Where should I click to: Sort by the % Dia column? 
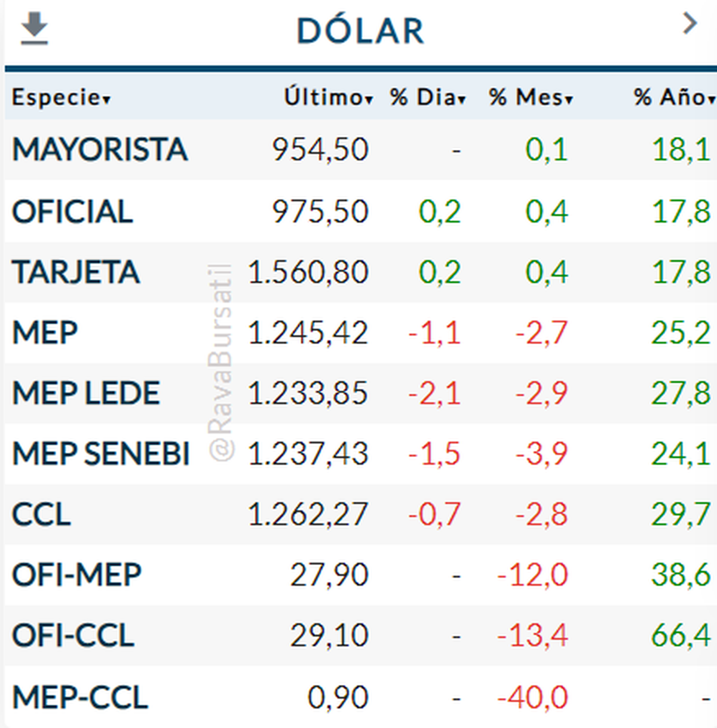pyautogui.click(x=427, y=97)
